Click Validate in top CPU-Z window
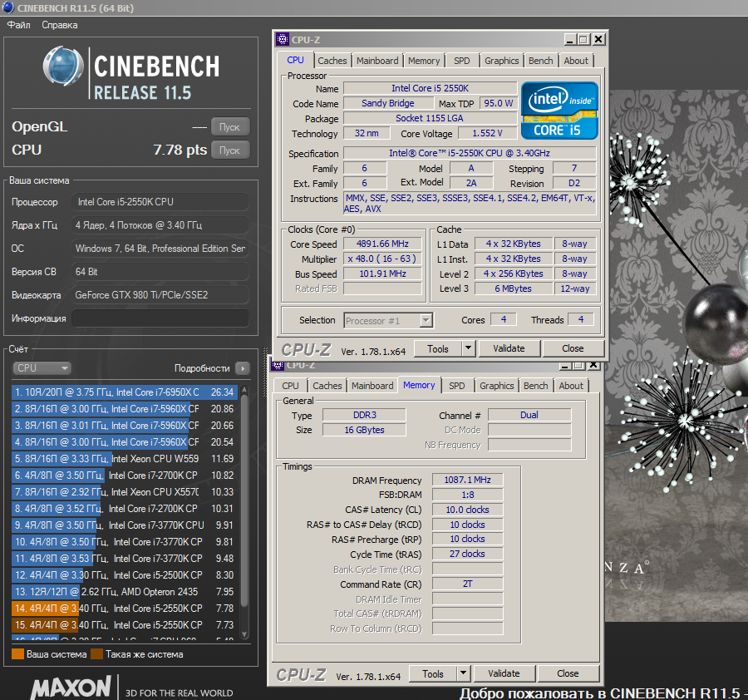The width and height of the screenshot is (748, 700). [509, 349]
